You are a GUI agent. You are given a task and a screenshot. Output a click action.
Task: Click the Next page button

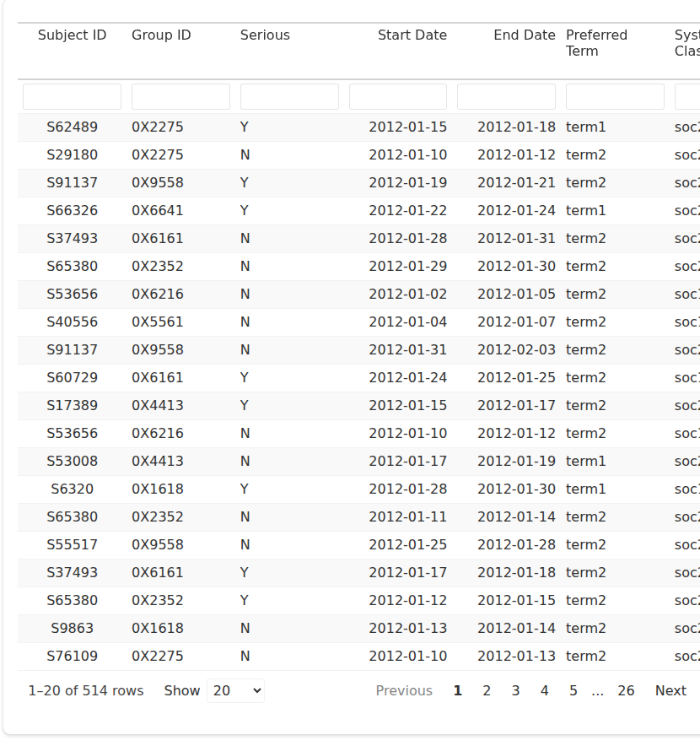click(670, 691)
